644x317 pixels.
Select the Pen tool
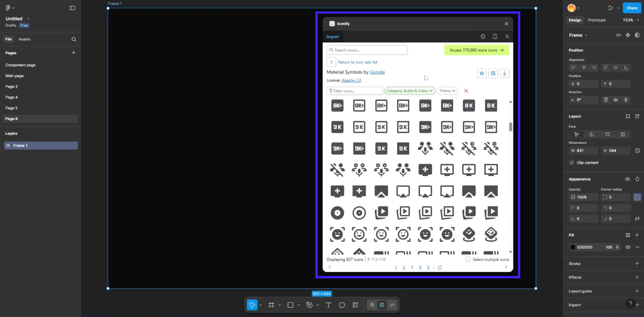pyautogui.click(x=309, y=305)
